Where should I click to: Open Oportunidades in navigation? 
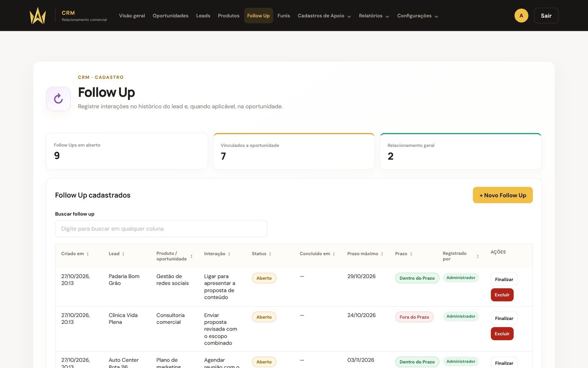pos(171,16)
